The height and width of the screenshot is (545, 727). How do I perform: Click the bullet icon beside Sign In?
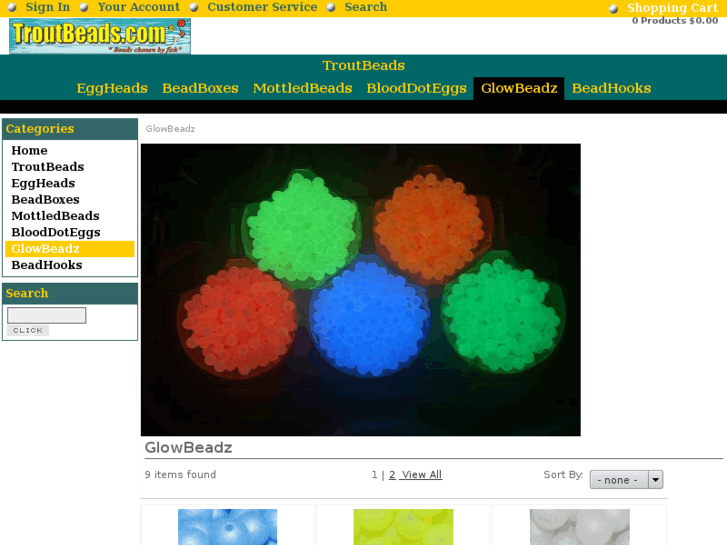[12, 7]
